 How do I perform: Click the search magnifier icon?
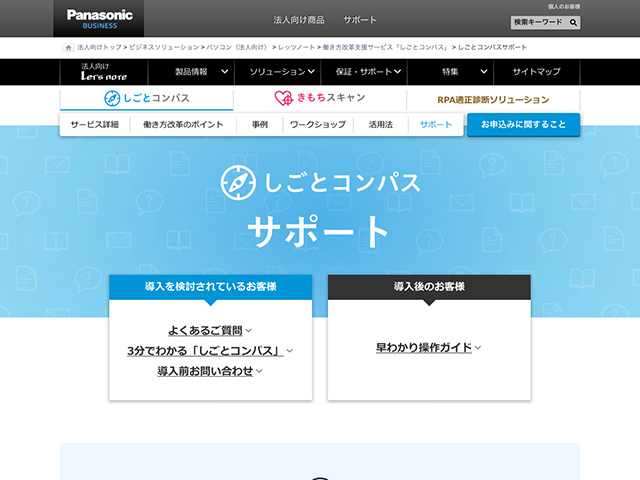click(x=573, y=22)
